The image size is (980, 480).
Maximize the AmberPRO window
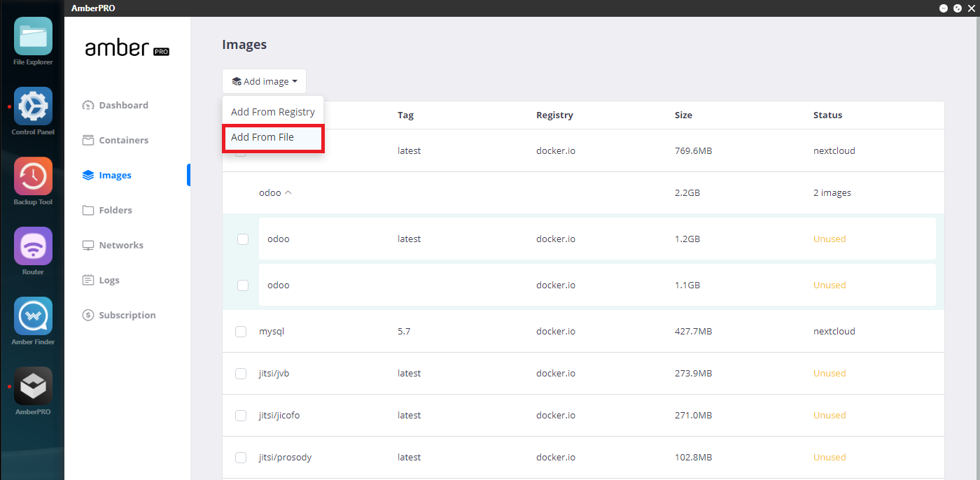(958, 8)
